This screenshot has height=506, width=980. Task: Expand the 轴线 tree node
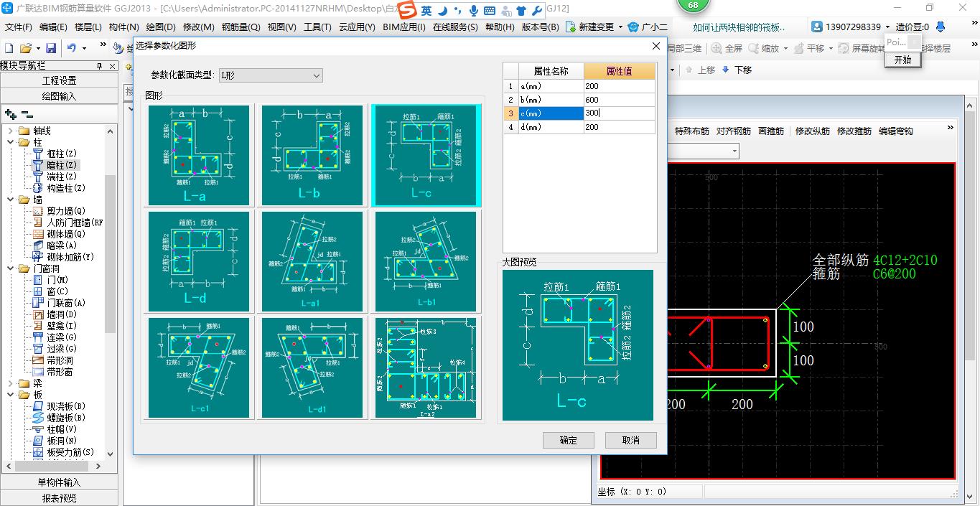[x=11, y=131]
